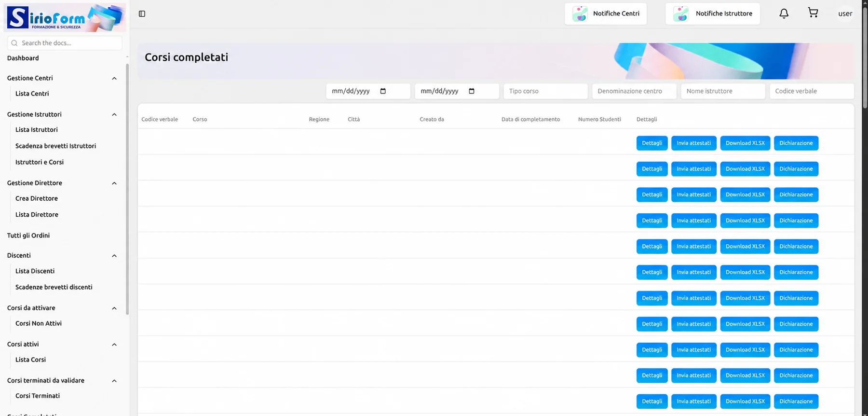Click Invia attestati in the first row

coord(694,143)
